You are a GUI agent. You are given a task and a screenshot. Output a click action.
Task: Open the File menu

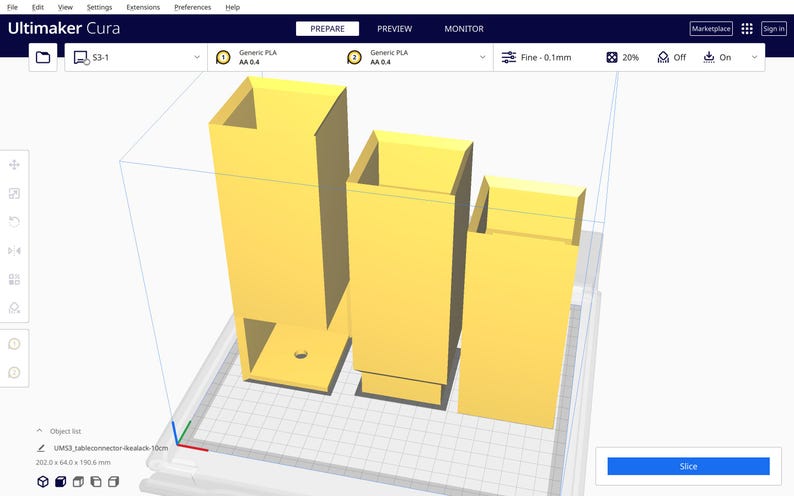pyautogui.click(x=12, y=7)
